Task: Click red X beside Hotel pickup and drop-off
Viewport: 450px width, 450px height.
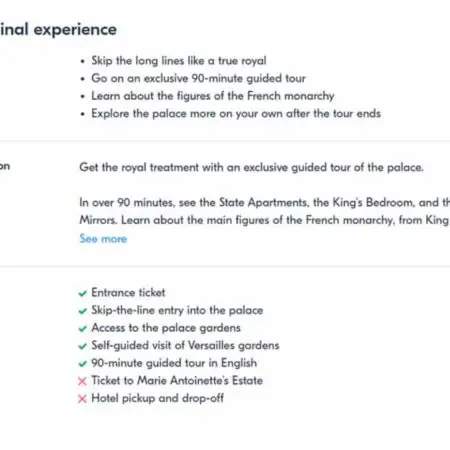Action: [82, 399]
